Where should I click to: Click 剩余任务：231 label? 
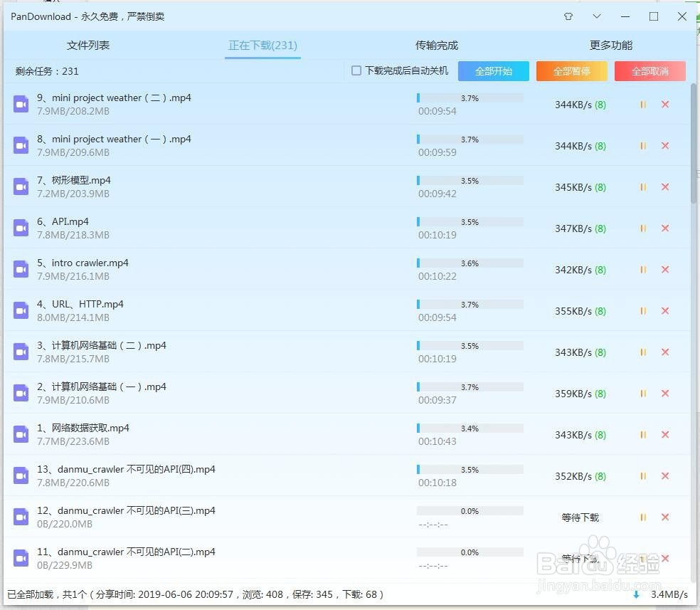(x=47, y=71)
